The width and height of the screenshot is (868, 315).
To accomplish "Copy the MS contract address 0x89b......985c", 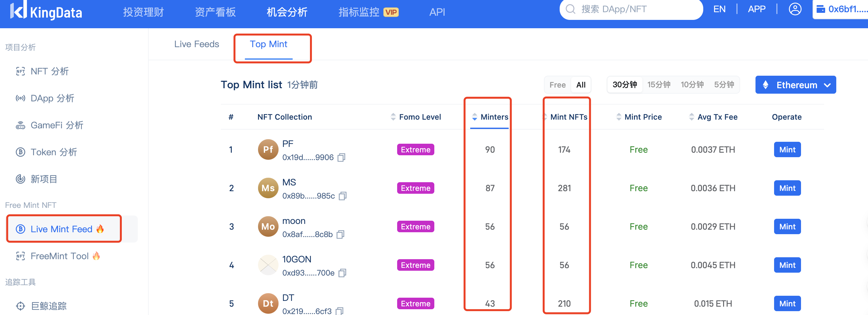I will click(x=343, y=196).
